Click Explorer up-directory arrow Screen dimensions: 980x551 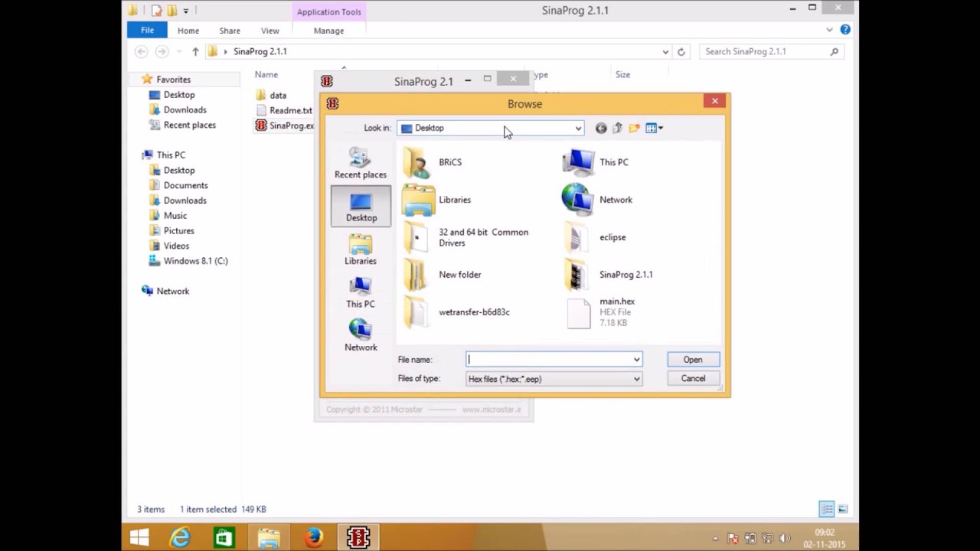195,51
